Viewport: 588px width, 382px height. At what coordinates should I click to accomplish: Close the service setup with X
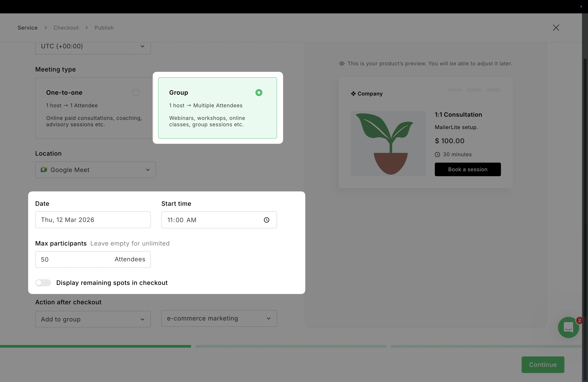coord(556,28)
